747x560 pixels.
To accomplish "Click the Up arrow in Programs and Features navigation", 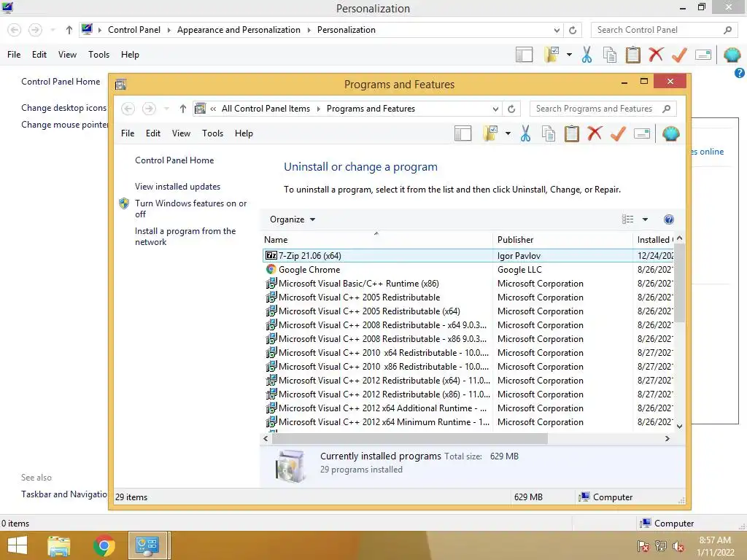I will pos(182,109).
